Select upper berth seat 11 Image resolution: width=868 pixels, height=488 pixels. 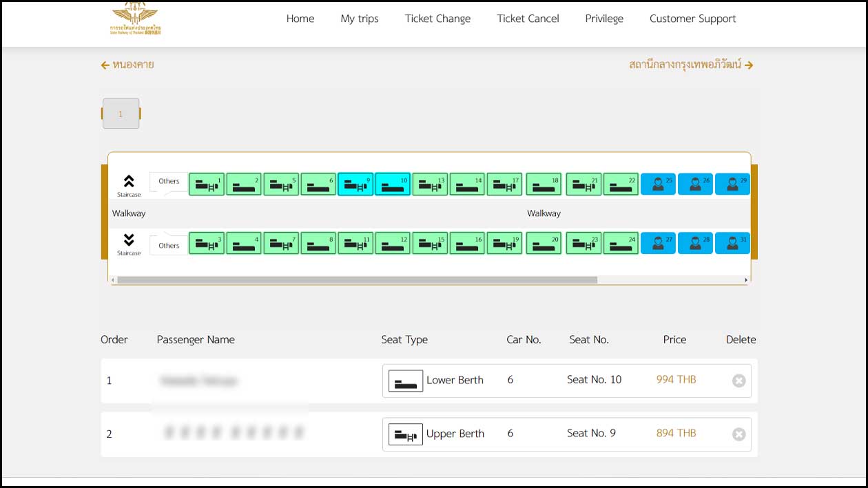tap(355, 243)
